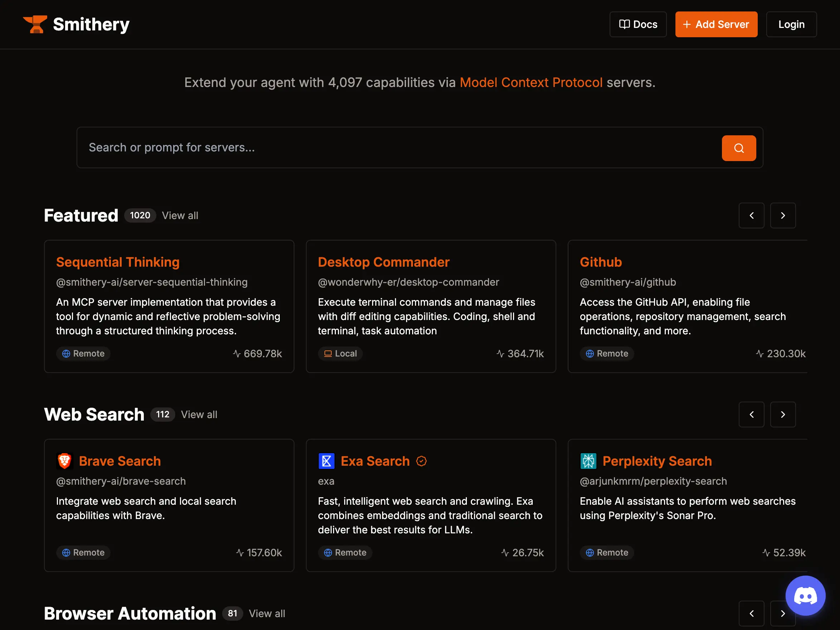Open the Sequential Thinking server card
Image resolution: width=840 pixels, height=630 pixels.
118,262
